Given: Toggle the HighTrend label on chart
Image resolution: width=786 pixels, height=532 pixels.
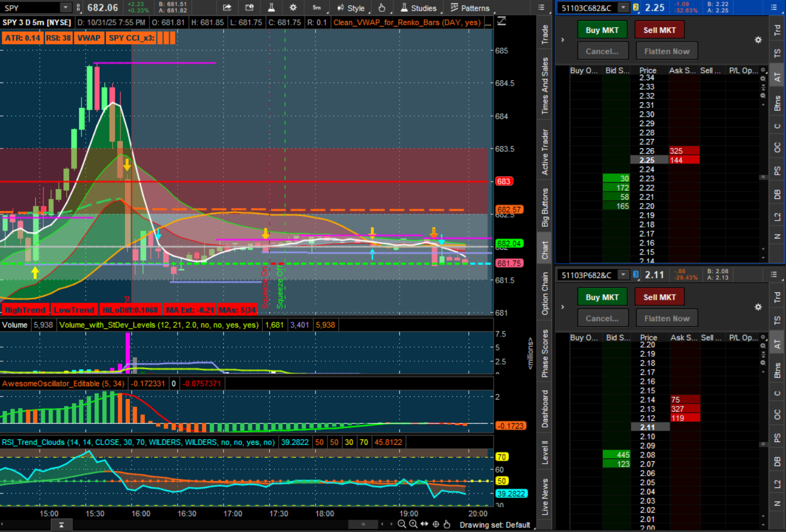Looking at the screenshot, I should (x=25, y=310).
